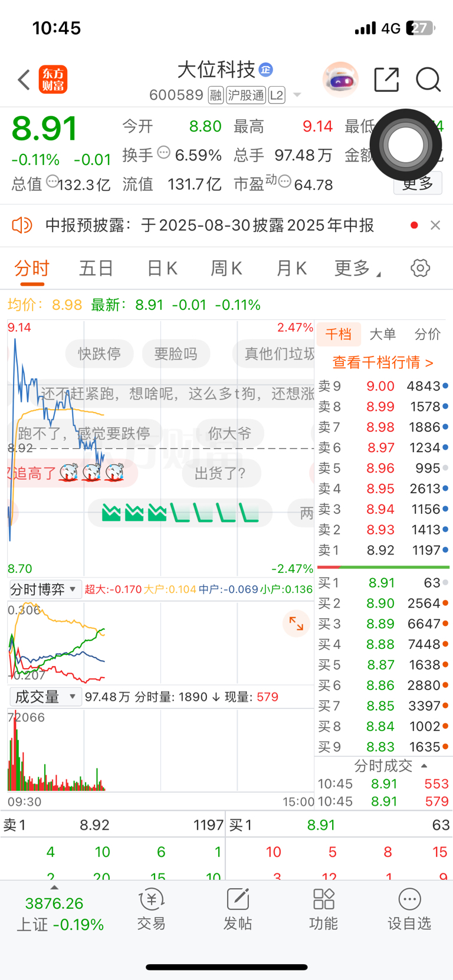Tap the share export icon
The image size is (453, 980).
tap(387, 80)
